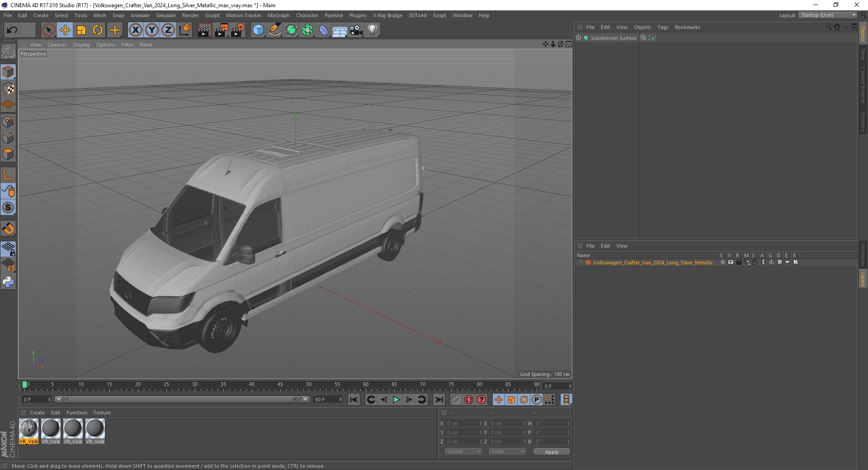The width and height of the screenshot is (868, 470).
Task: Render the active view
Action: (204, 30)
